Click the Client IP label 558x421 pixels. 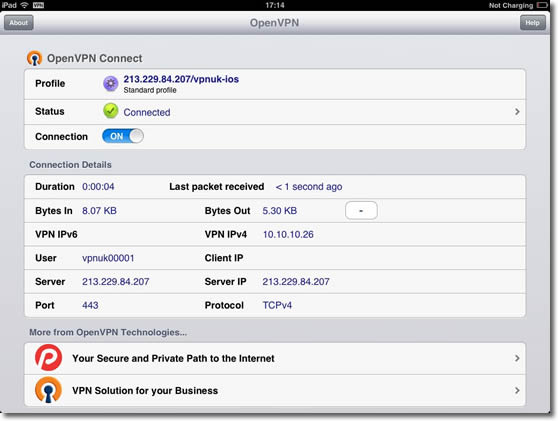[224, 258]
